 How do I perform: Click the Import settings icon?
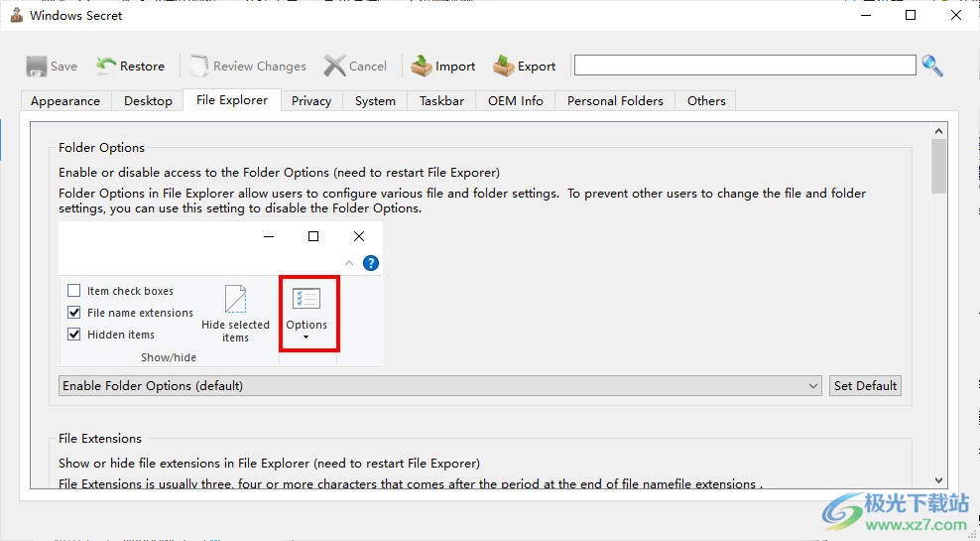tap(423, 67)
